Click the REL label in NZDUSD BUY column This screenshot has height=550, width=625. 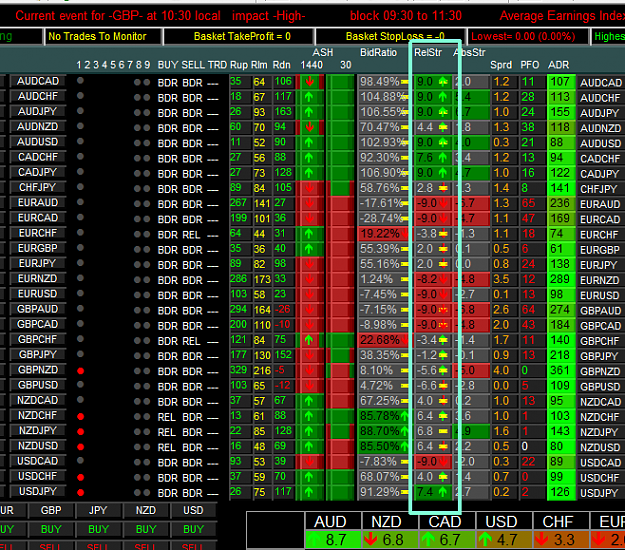pyautogui.click(x=167, y=448)
